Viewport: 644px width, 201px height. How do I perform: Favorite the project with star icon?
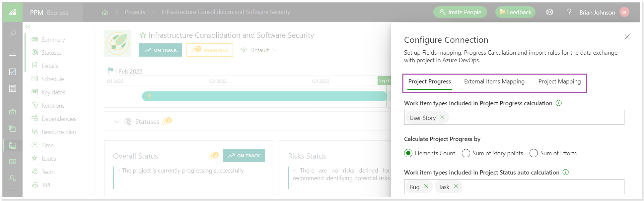coord(143,35)
